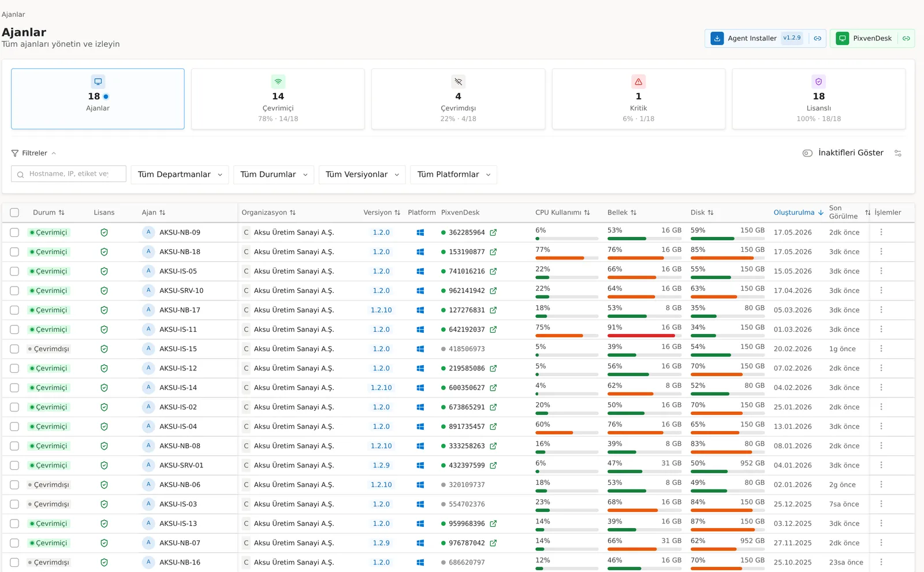Open version link 1.2.10 for AKSU-NB-17

click(x=381, y=310)
